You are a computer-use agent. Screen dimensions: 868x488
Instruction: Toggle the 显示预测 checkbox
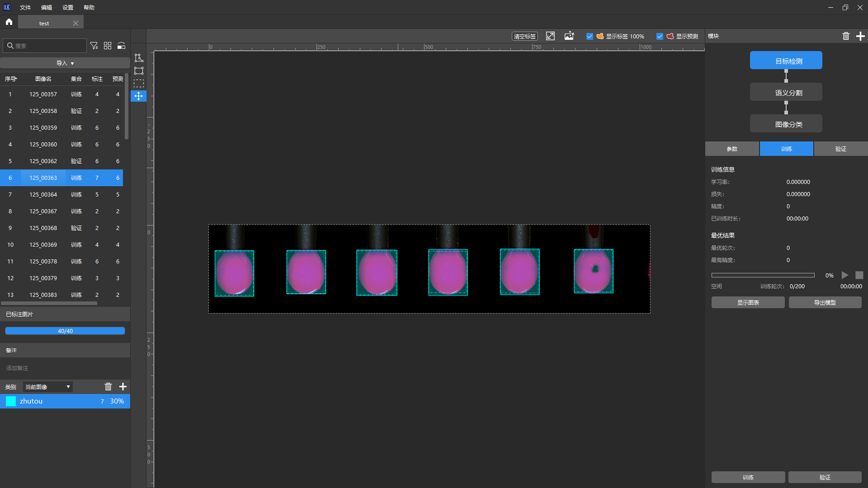click(660, 36)
